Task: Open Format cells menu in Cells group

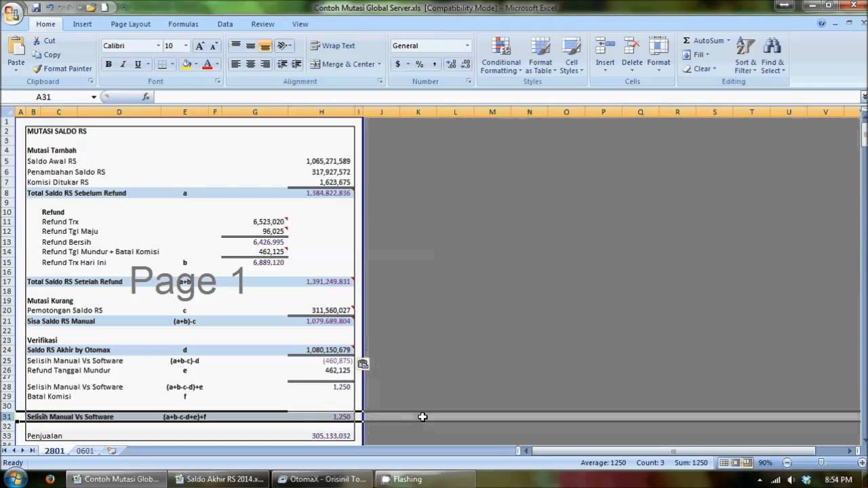Action: pyautogui.click(x=658, y=56)
